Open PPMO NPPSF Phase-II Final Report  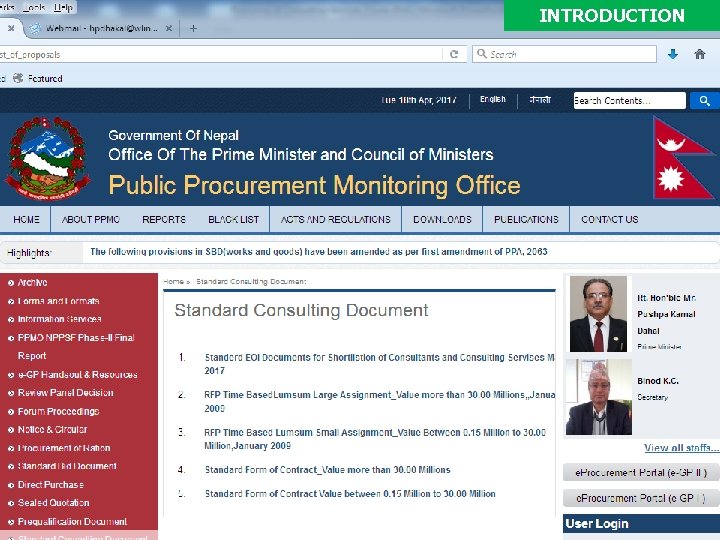(76, 347)
